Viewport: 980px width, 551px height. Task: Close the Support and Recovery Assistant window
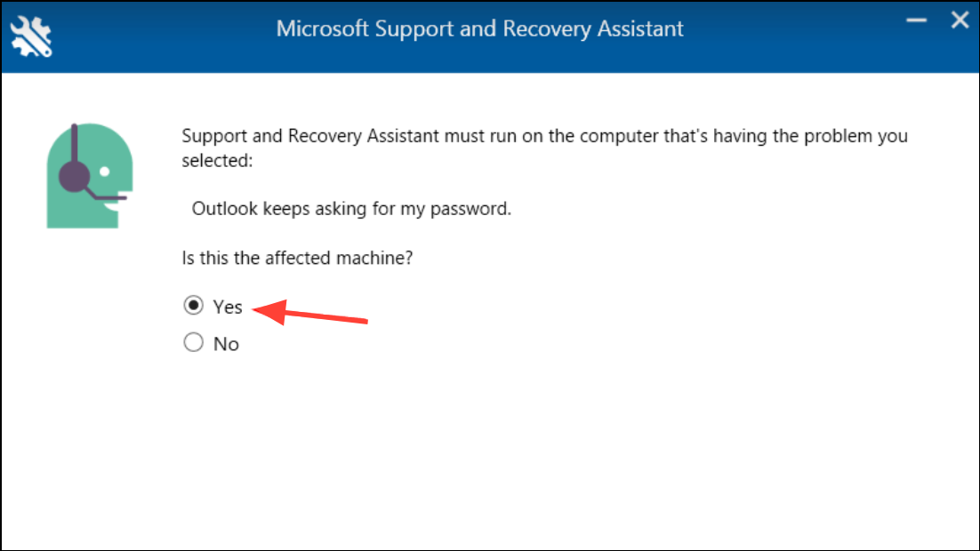(960, 20)
